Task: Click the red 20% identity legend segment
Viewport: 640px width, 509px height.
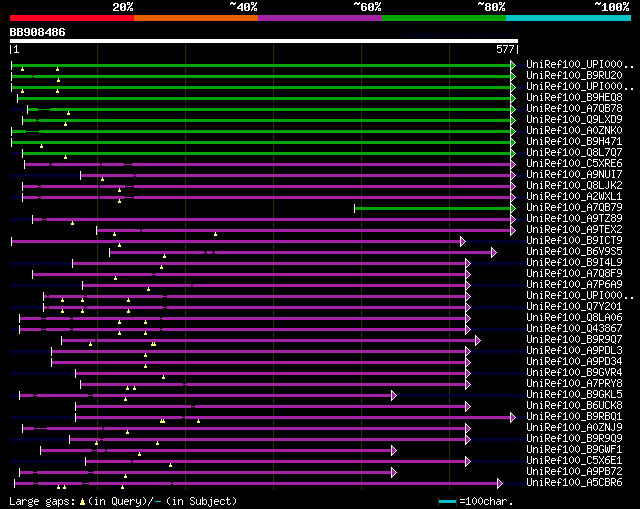Action: pos(72,18)
